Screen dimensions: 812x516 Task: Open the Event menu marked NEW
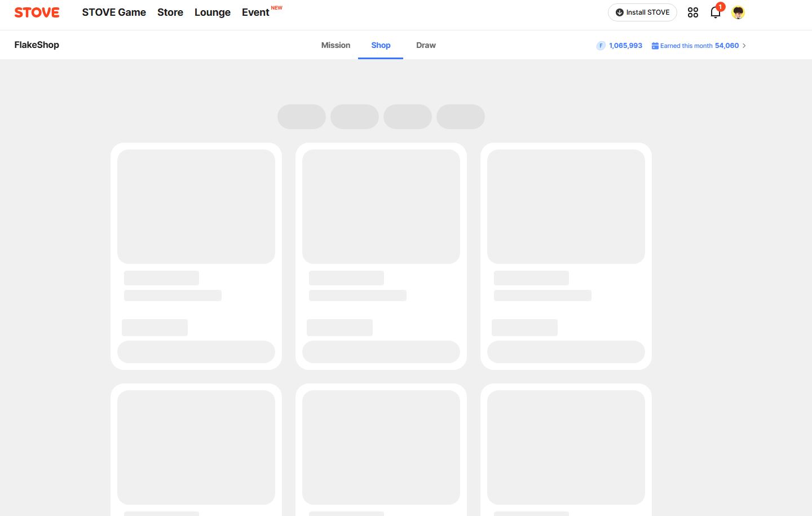[x=255, y=12]
